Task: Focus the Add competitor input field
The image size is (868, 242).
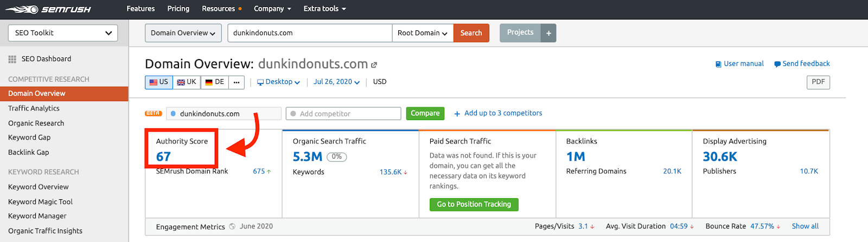Action: (x=343, y=114)
